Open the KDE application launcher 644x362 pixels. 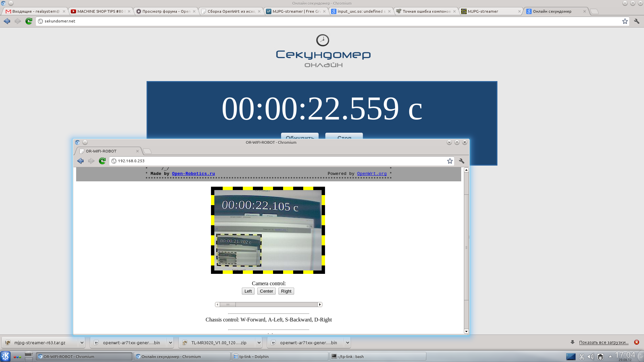click(5, 356)
